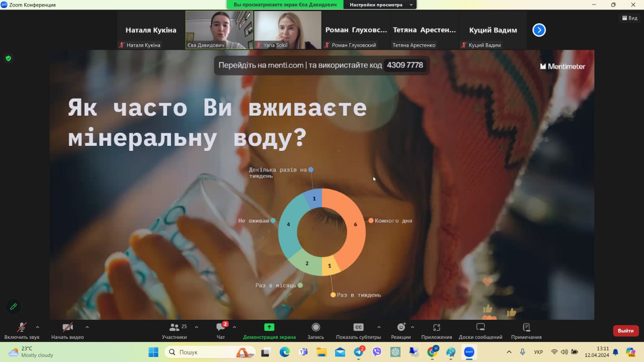Expand the arrow beside Чат
Viewport: 644px width, 362px height.
[x=234, y=327]
